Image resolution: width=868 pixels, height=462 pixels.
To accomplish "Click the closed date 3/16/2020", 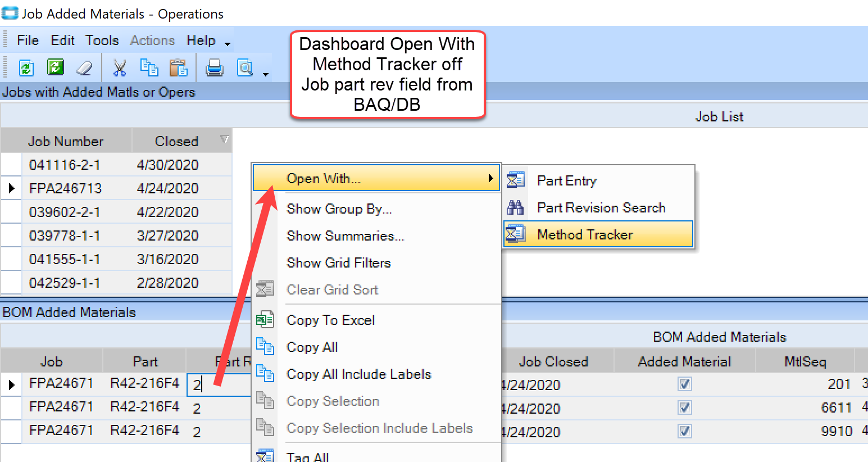I will pos(167,259).
